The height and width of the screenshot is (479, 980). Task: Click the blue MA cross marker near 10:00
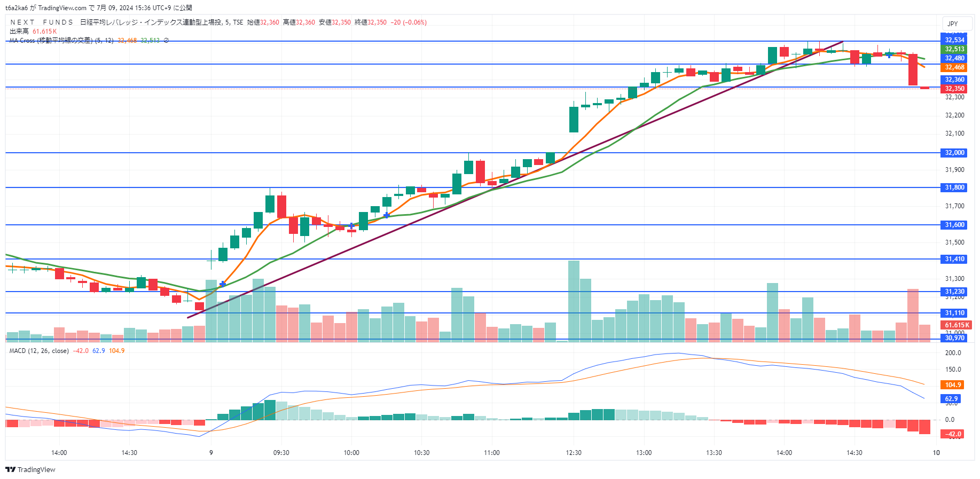coord(351,226)
